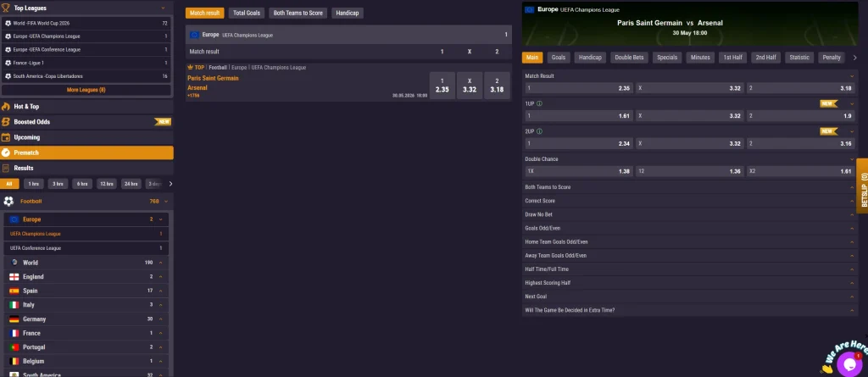Switch to the Penalty market tab
This screenshot has width=868, height=377.
(x=832, y=57)
